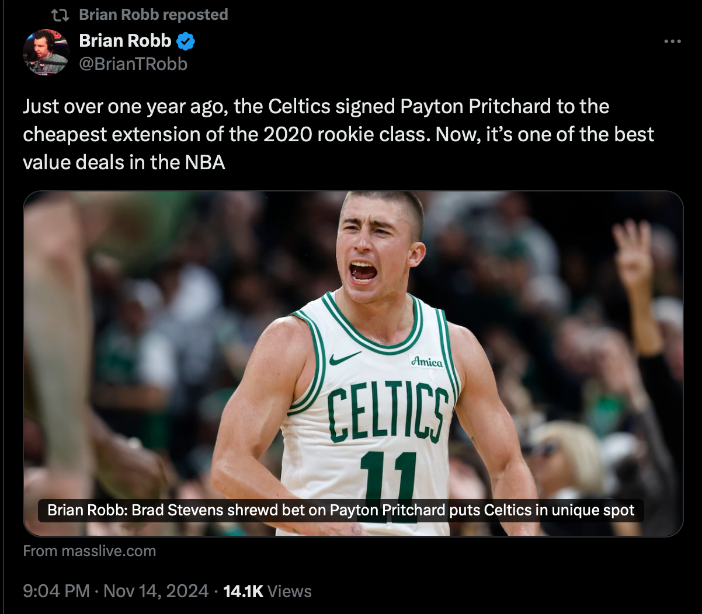Screen dimensions: 702x614
Task: Click the shouting player's face in the photo
Action: tap(366, 250)
